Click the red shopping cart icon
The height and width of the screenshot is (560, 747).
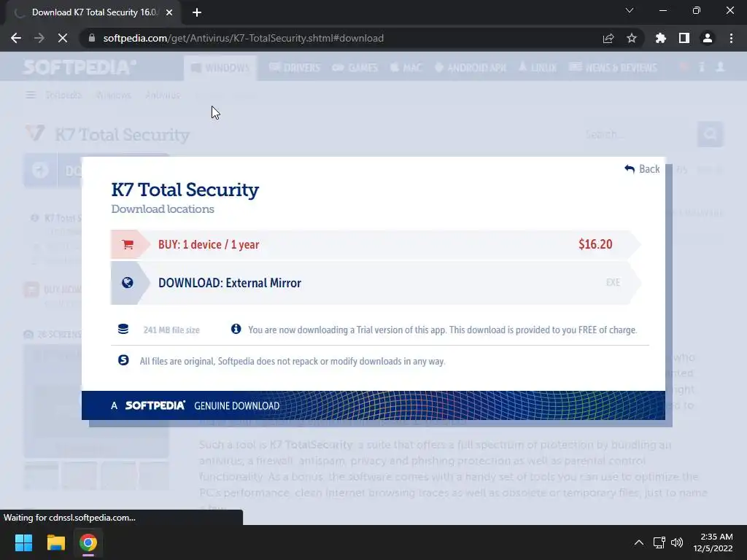pyautogui.click(x=128, y=244)
